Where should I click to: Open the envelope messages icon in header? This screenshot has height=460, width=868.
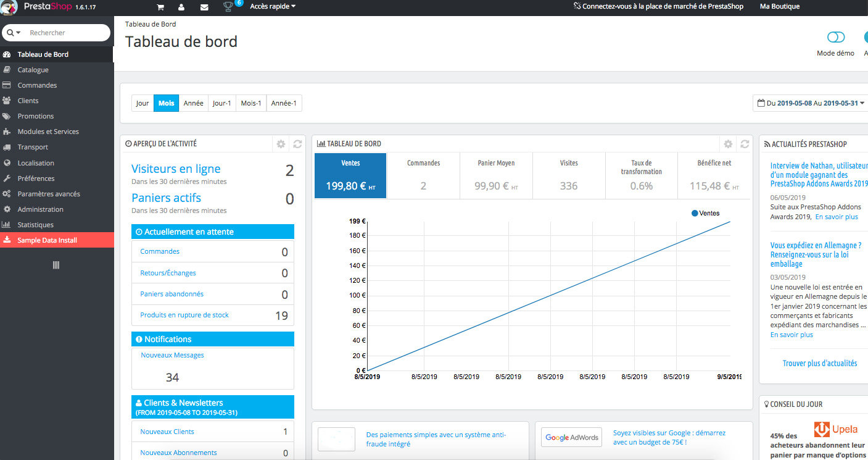click(204, 7)
